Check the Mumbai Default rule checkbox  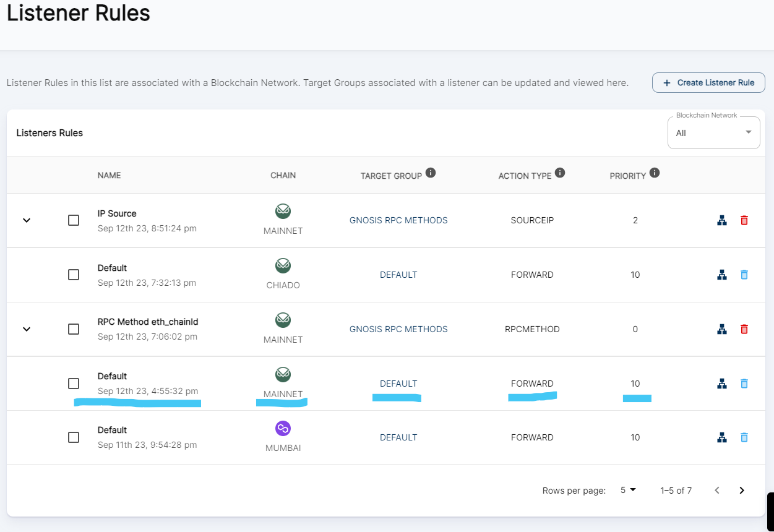(x=74, y=437)
